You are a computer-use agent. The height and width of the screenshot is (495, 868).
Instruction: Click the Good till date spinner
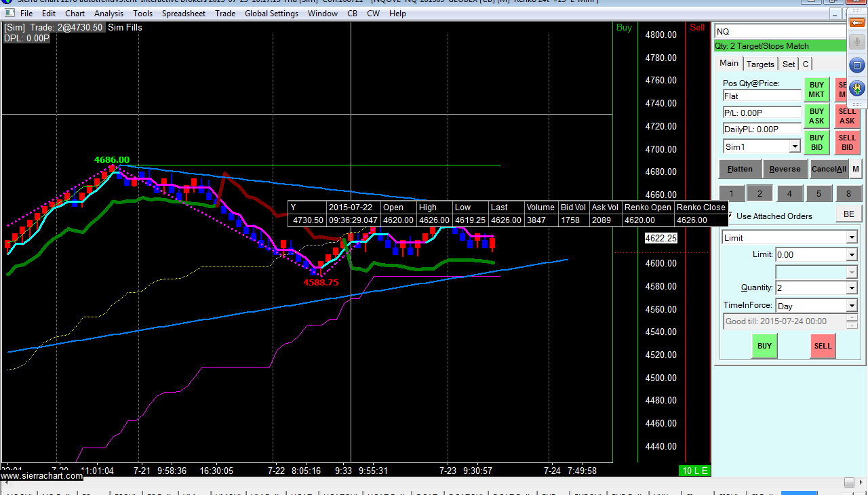[852, 321]
